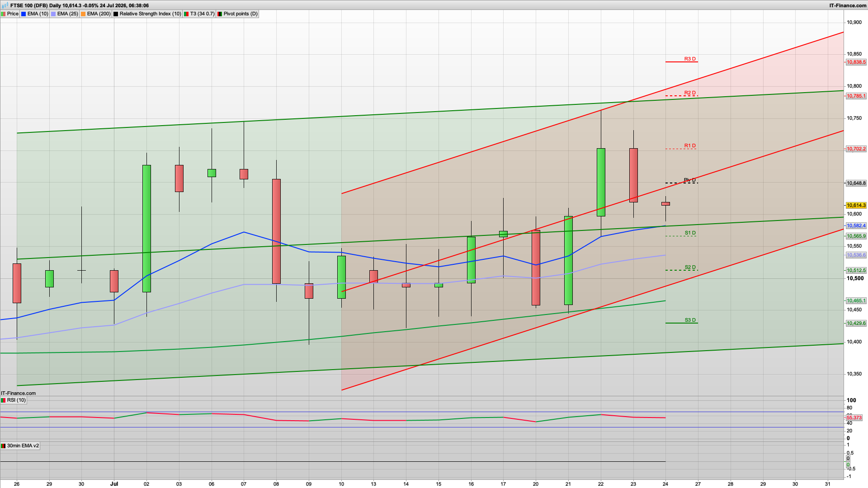Click the S2 D pivot label
The height and width of the screenshot is (488, 868).
[x=690, y=267]
